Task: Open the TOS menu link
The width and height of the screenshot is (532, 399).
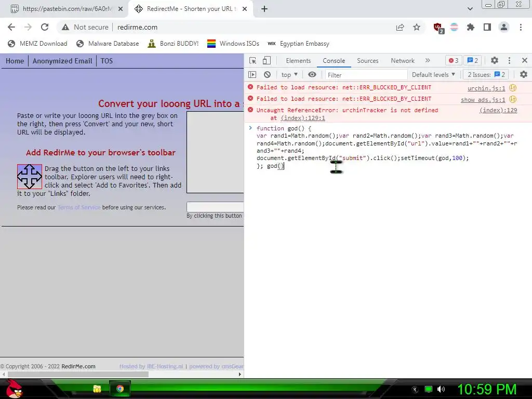Action: click(x=107, y=61)
